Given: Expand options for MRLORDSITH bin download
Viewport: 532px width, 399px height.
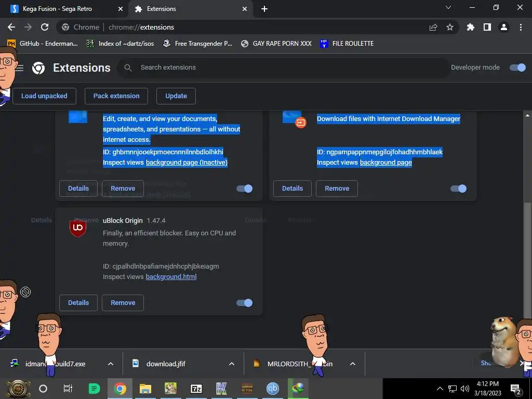Looking at the screenshot, I should [353, 364].
